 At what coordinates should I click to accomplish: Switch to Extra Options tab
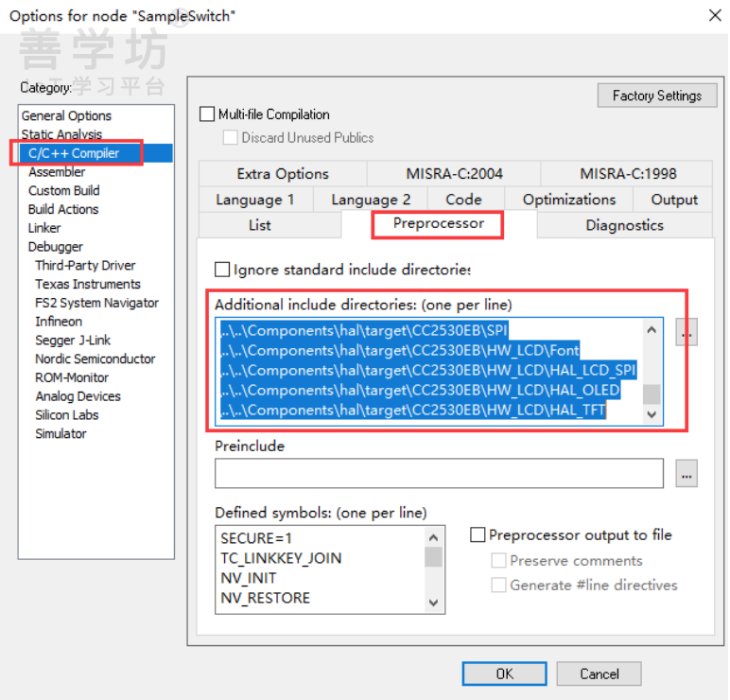(x=283, y=174)
